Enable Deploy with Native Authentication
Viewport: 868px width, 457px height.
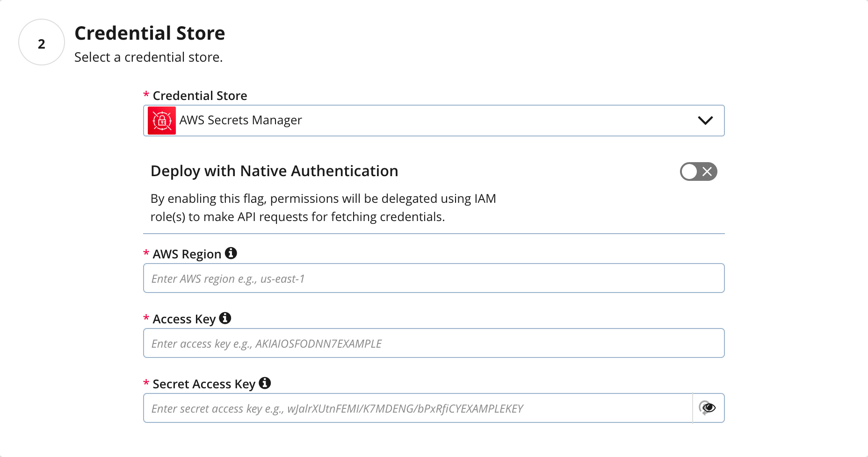point(698,171)
